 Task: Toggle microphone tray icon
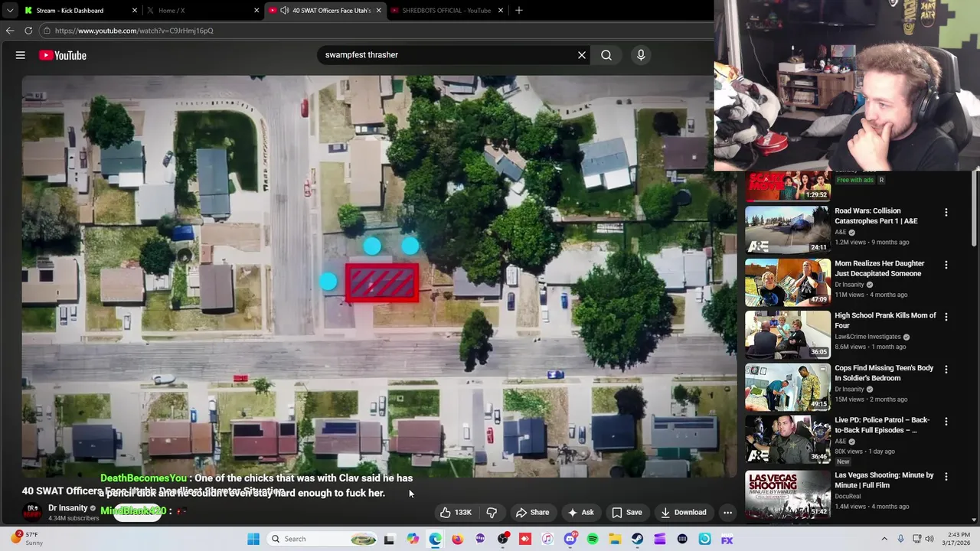900,539
